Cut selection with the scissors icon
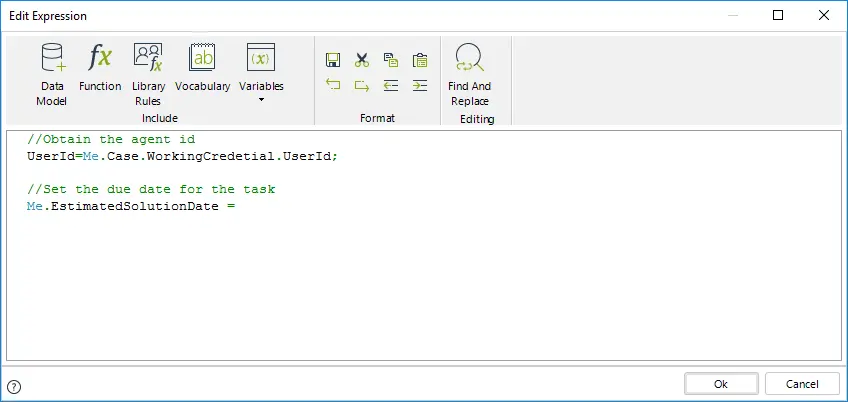 click(x=362, y=60)
